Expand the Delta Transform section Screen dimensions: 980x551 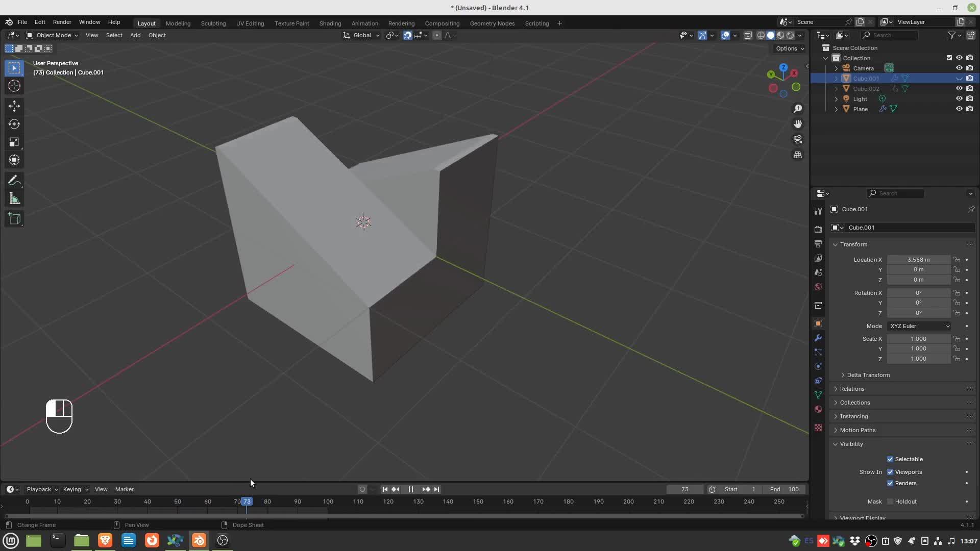tap(868, 375)
